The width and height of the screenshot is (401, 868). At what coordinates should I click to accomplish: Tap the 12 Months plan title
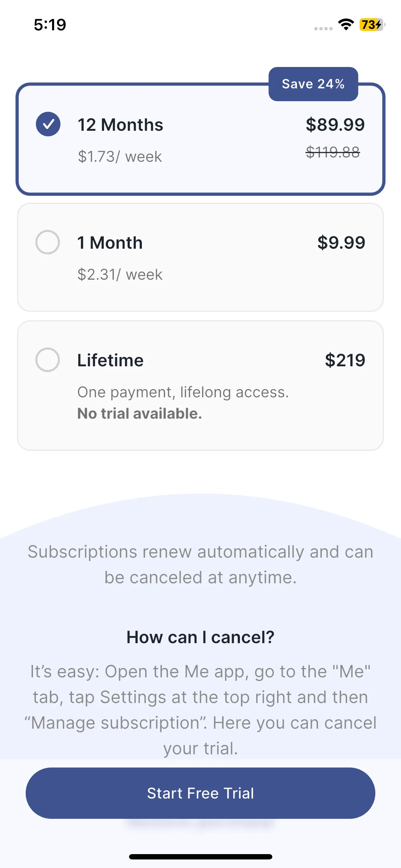point(120,125)
